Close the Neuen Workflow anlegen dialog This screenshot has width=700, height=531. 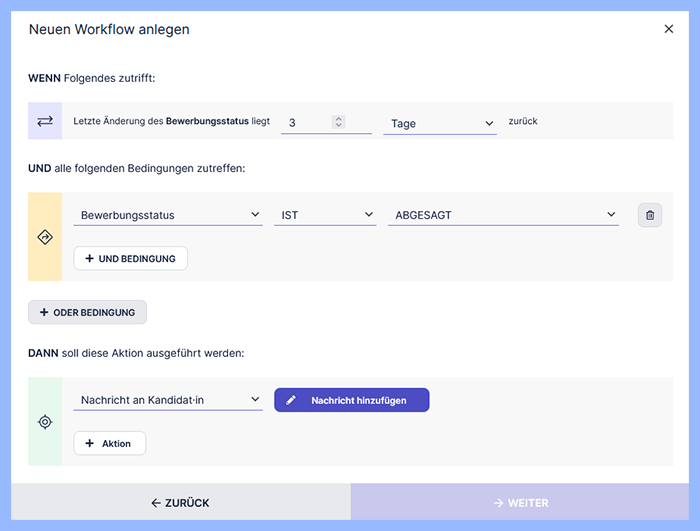point(668,29)
